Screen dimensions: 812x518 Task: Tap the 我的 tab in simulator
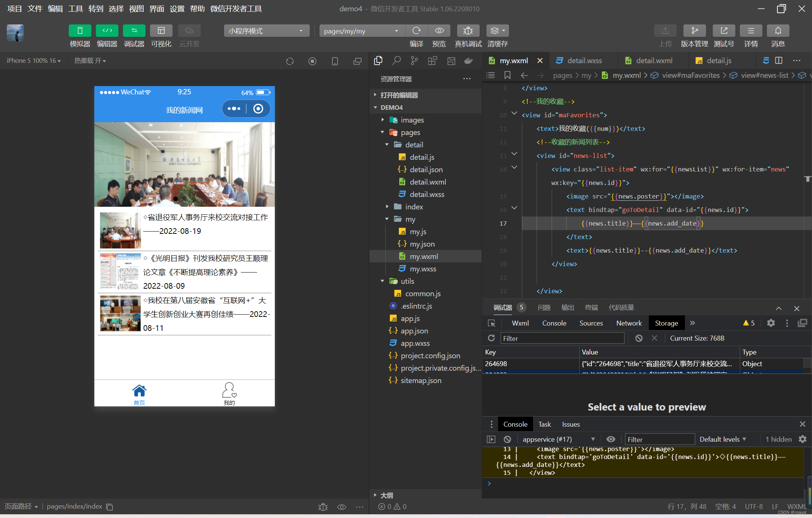click(x=229, y=394)
